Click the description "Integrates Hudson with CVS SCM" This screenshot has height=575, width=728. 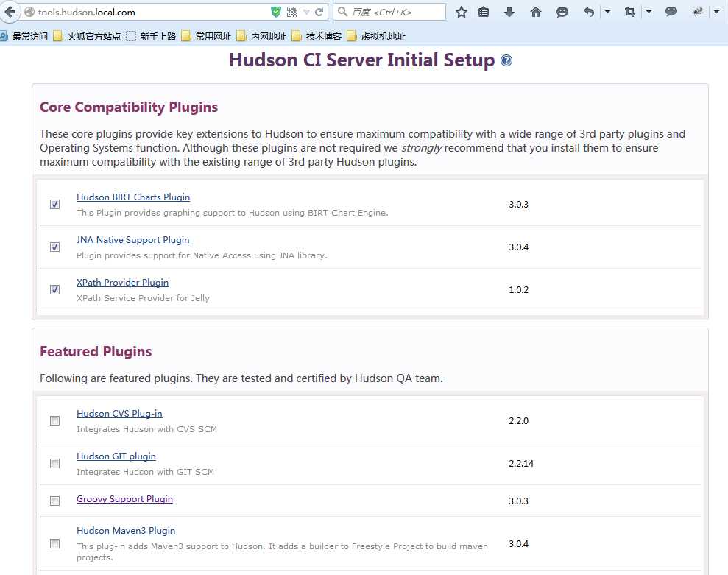[x=146, y=429]
